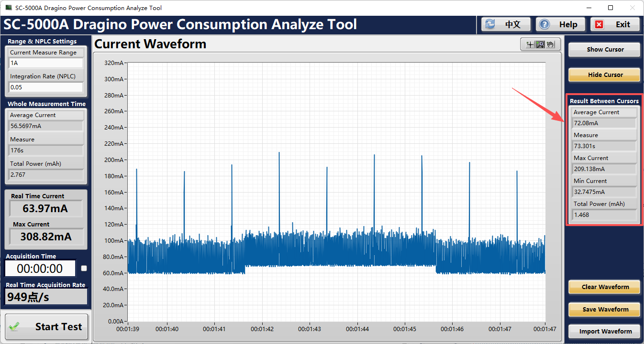Click the Real Time Acquisition Rate label
The image size is (644, 344).
(45, 285)
